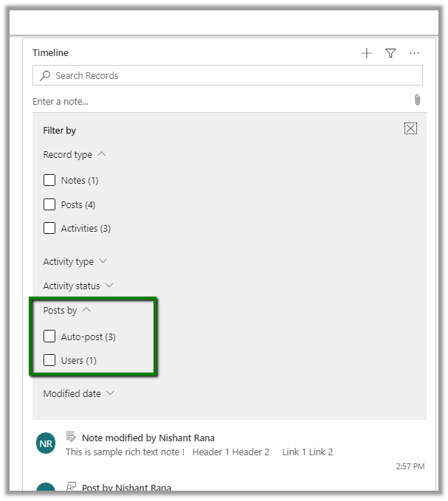This screenshot has width=448, height=501.
Task: Collapse the Record type section
Action: point(102,155)
